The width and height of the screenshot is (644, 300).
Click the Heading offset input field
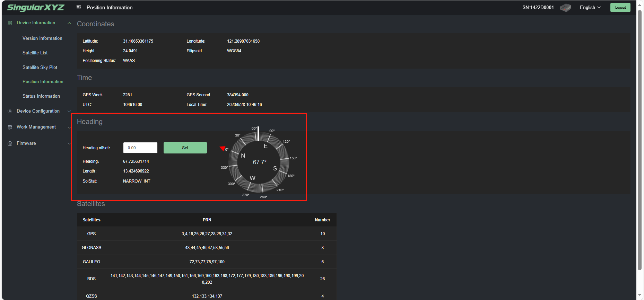click(x=140, y=148)
